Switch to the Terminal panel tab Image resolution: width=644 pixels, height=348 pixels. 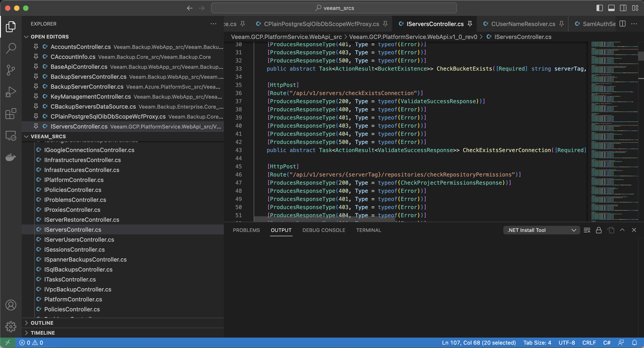point(369,230)
